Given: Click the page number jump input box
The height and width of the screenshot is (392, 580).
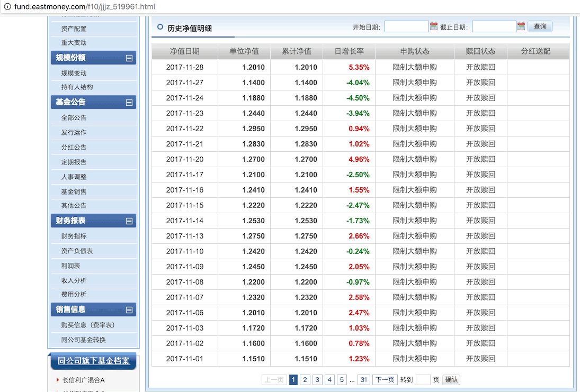Looking at the screenshot, I should [423, 379].
